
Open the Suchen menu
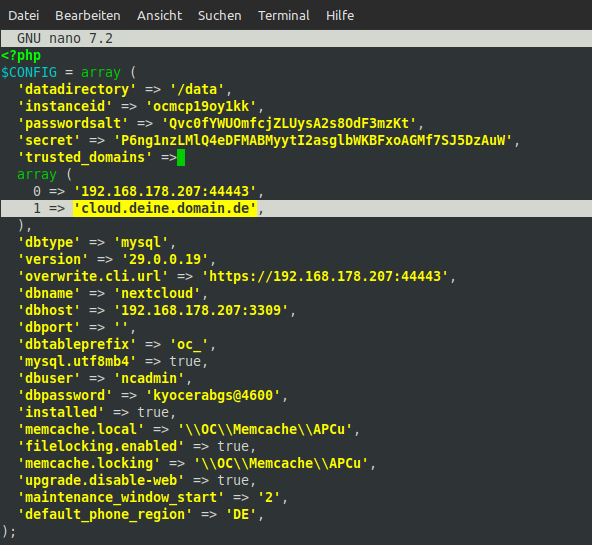coord(219,15)
